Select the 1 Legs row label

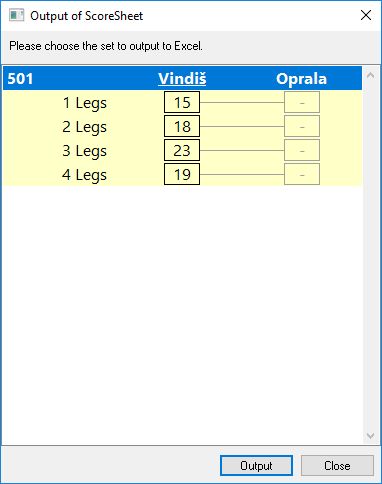pos(85,103)
